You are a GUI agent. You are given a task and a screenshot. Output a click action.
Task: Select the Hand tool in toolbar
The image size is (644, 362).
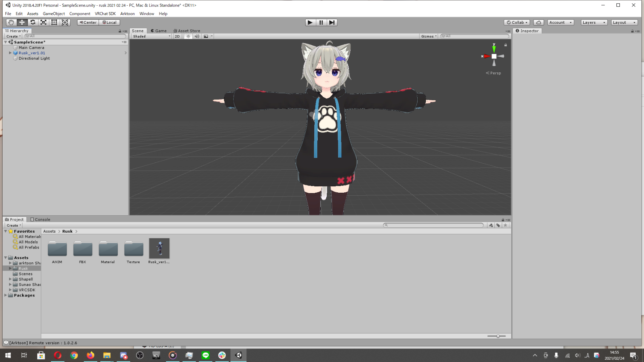coord(11,23)
